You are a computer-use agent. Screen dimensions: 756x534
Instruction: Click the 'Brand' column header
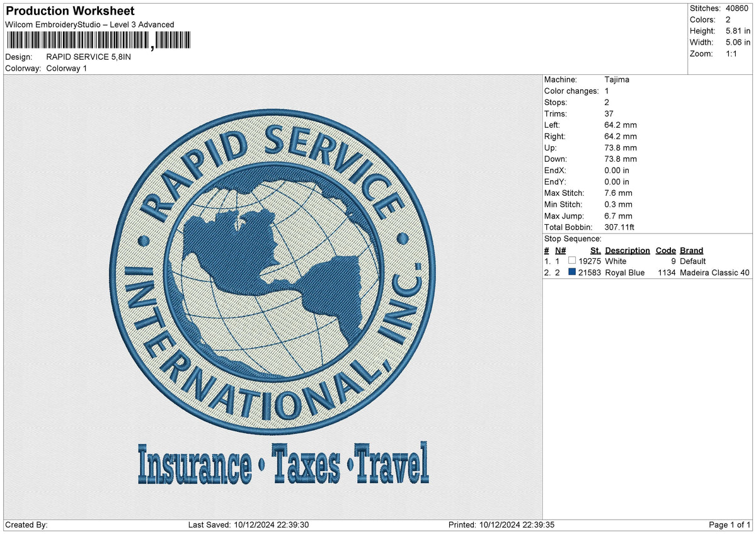(x=691, y=250)
